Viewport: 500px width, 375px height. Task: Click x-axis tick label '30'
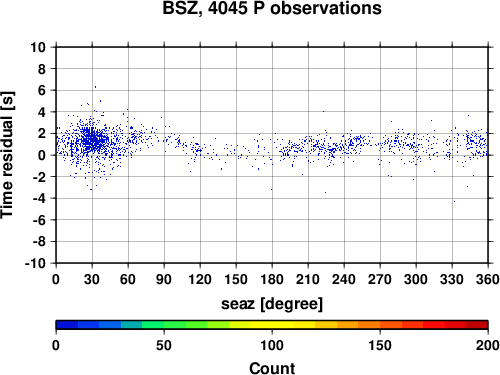click(x=92, y=279)
